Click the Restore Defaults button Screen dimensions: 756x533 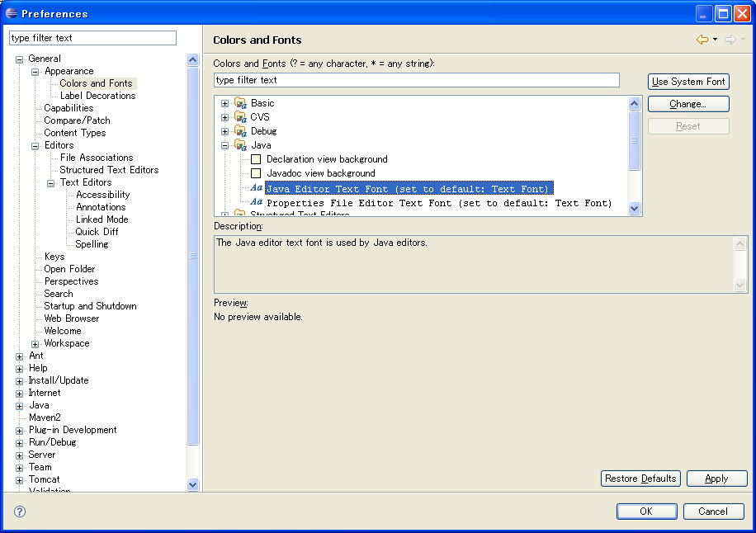640,479
